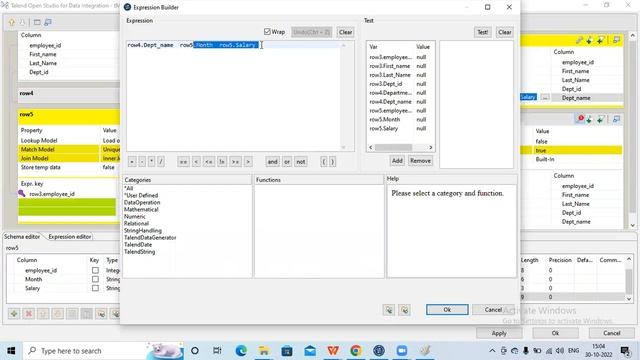The height and width of the screenshot is (360, 640).
Task: Click Cancel in Expression Builder
Action: (x=493, y=310)
